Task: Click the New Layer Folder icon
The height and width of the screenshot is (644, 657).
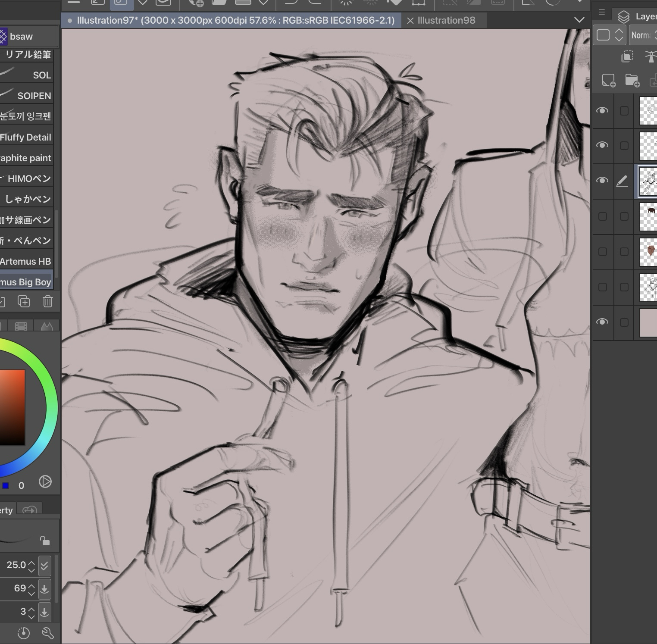Action: point(632,80)
